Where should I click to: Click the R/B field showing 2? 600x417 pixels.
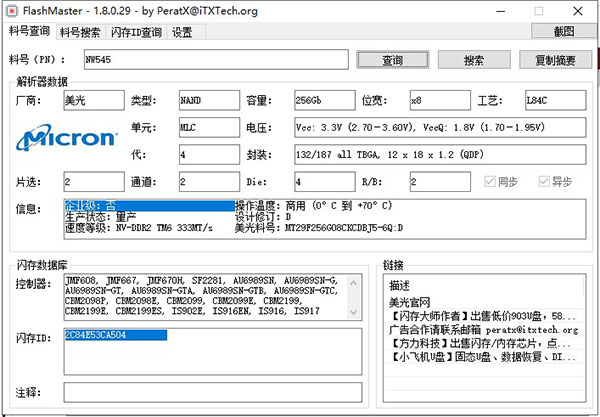440,181
